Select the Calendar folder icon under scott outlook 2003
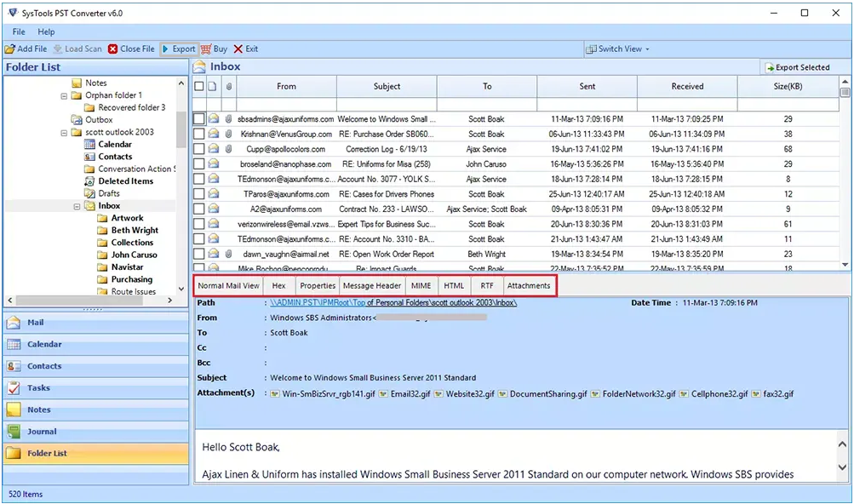This screenshot has width=854, height=504. click(89, 144)
